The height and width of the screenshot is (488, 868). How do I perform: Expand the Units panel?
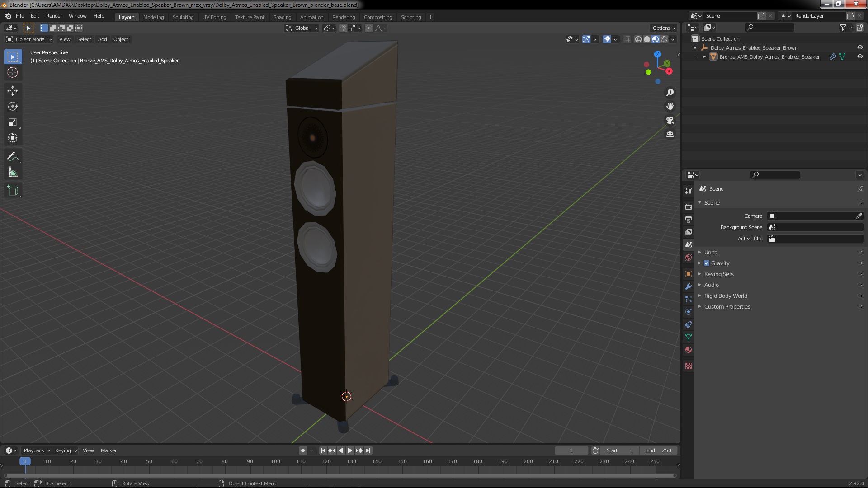[x=710, y=253]
